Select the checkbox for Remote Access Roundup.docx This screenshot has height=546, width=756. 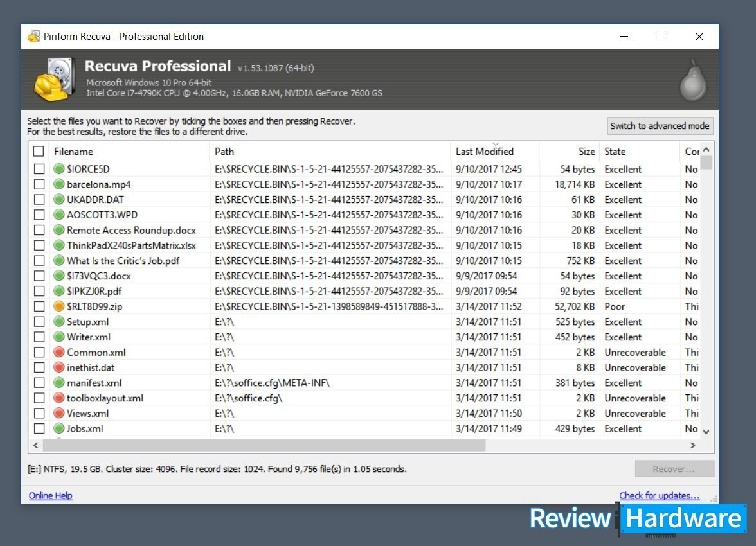[40, 231]
